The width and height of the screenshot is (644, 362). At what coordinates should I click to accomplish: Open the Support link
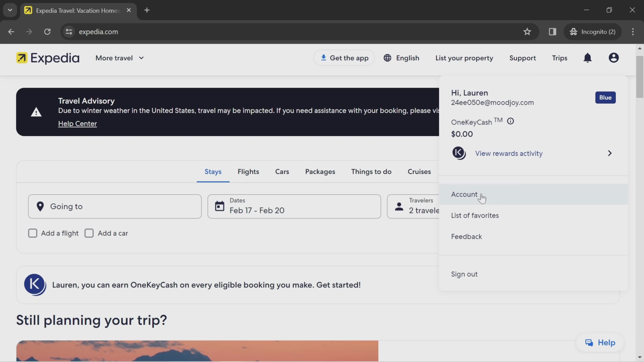(523, 58)
